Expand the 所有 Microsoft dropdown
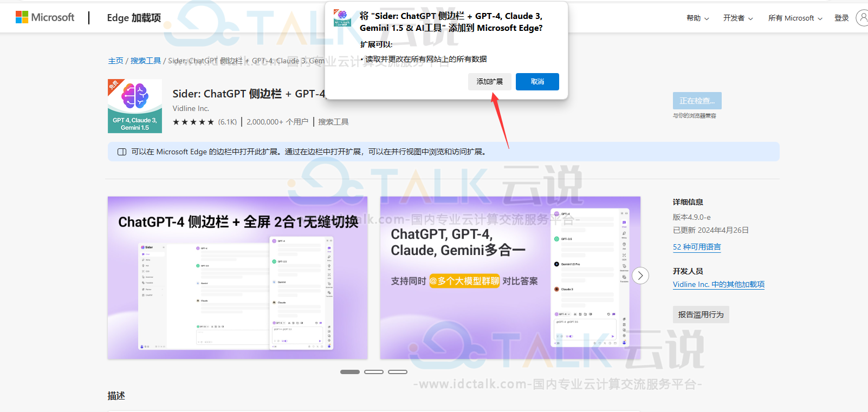This screenshot has height=412, width=868. 795,18
